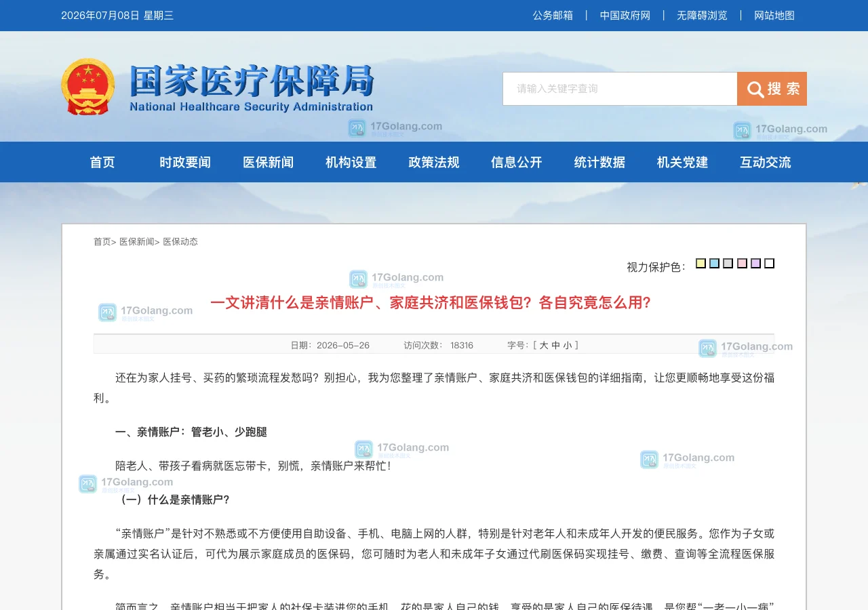Focus the keyword search input field
868x610 pixels.
620,89
